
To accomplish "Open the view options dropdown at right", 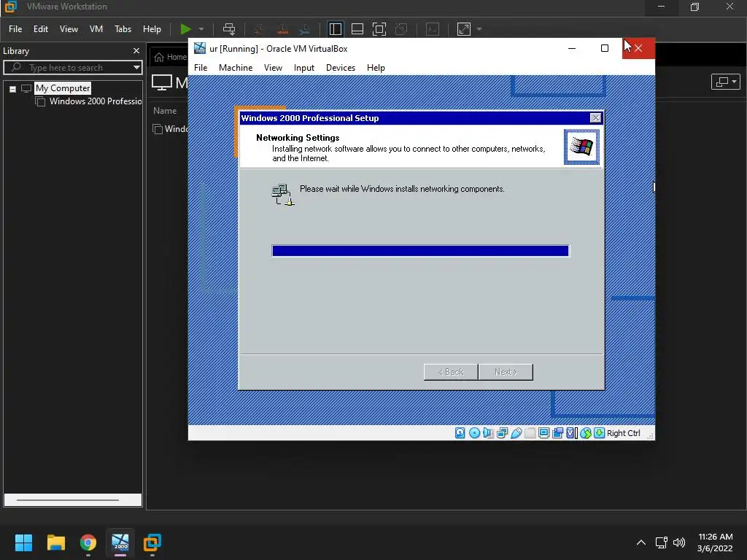I will 725,82.
